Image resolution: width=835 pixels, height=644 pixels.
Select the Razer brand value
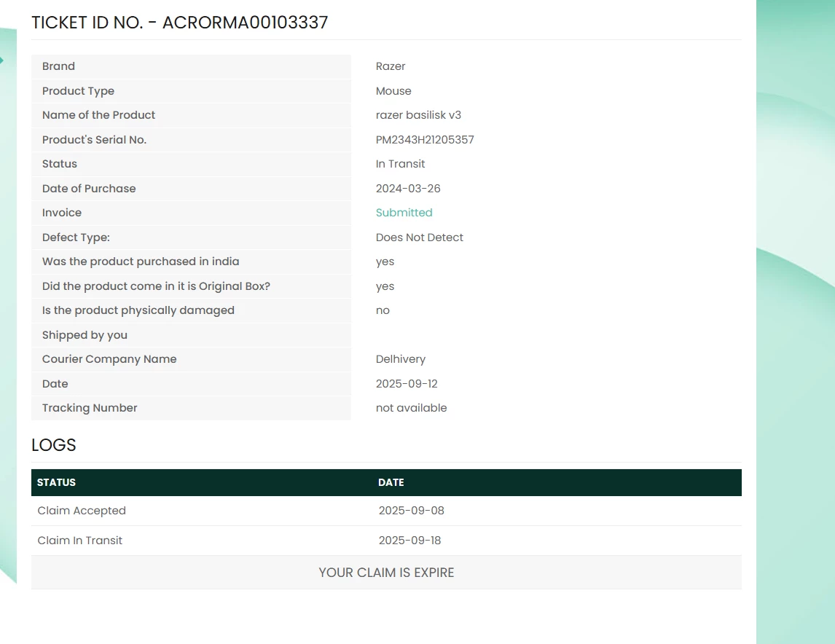tap(391, 66)
